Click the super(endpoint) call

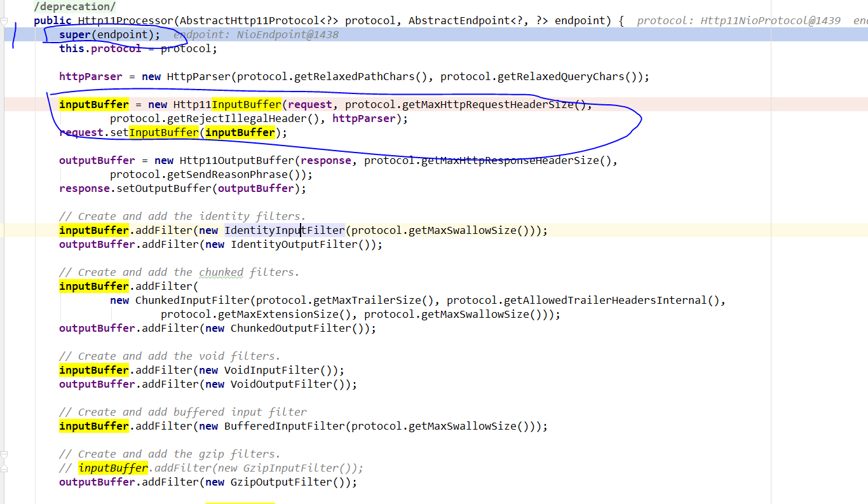pyautogui.click(x=110, y=34)
